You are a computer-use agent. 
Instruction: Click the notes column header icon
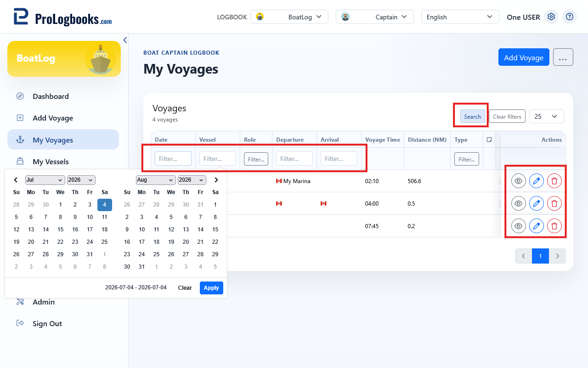489,140
